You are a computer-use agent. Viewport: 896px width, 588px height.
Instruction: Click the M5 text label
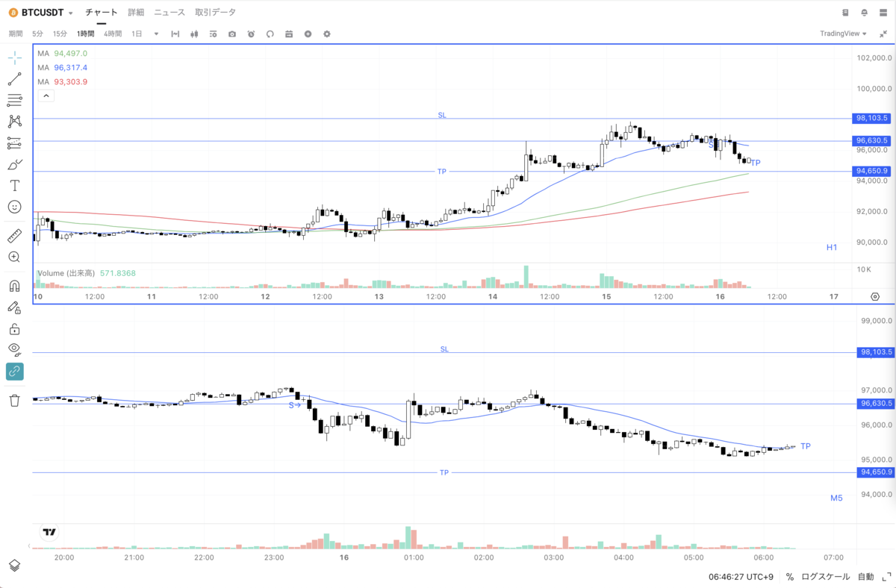point(836,498)
